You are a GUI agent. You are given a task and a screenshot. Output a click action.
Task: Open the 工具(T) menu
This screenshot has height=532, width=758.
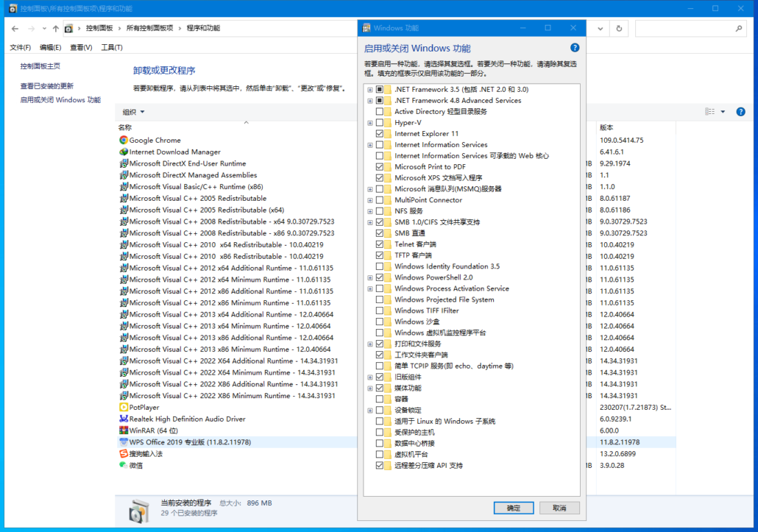111,48
